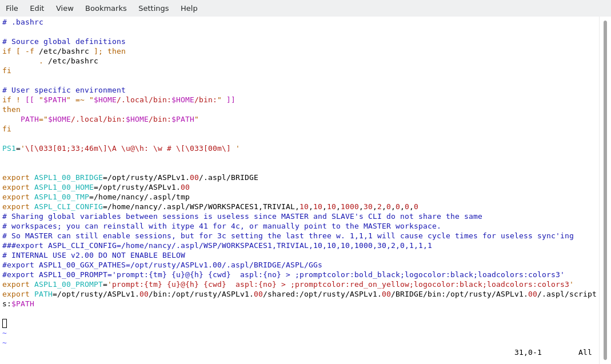This screenshot has width=611, height=364.
Task: Open the View menu
Action: tap(65, 8)
